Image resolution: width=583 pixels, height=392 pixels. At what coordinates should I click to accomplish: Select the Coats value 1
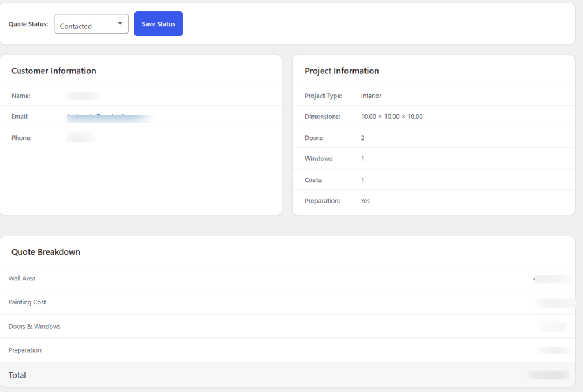[x=363, y=180]
